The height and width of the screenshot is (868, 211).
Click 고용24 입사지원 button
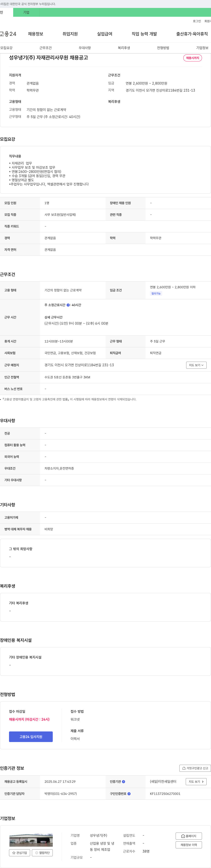coord(31,737)
